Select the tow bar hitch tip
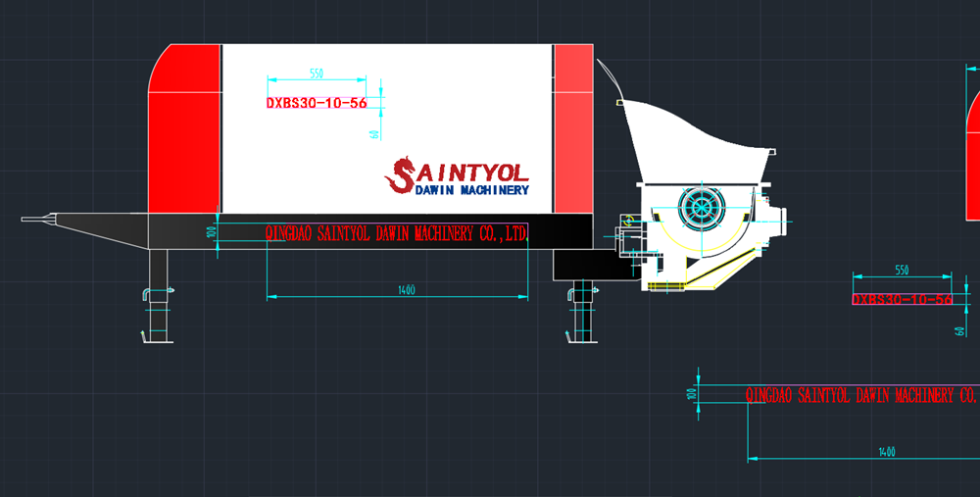Screen dimensions: 980x497 (x=39, y=219)
